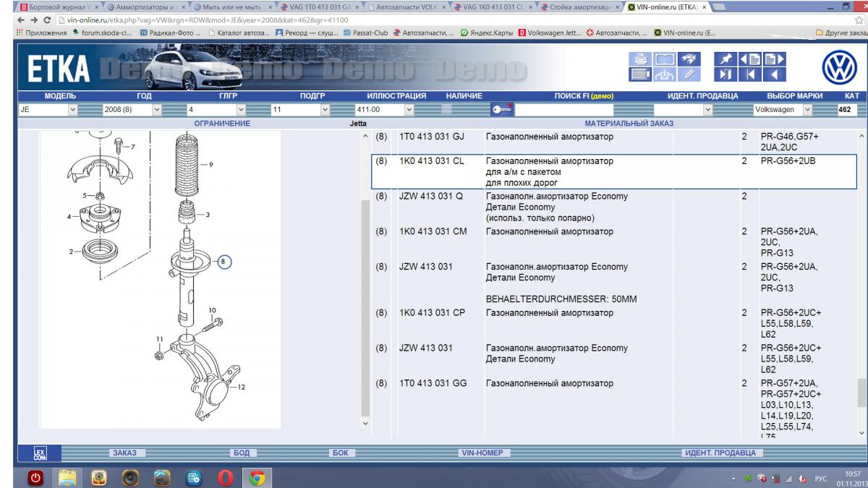The height and width of the screenshot is (488, 868).
Task: Click МАТЕРИАЛЬНЫЙ ЗАКАЗ header
Action: click(628, 124)
